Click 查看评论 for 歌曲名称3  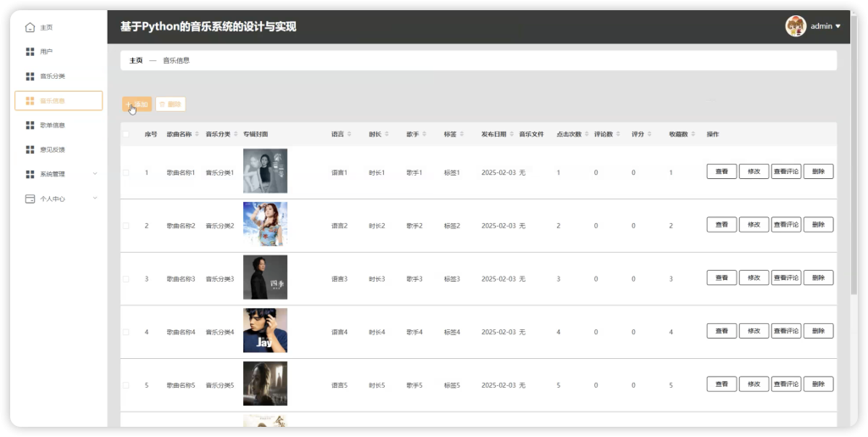786,278
